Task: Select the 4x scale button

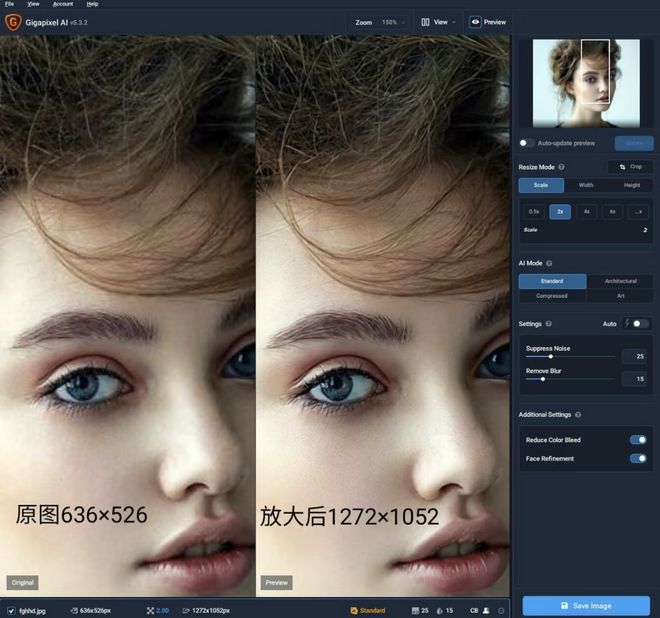Action: (x=586, y=211)
